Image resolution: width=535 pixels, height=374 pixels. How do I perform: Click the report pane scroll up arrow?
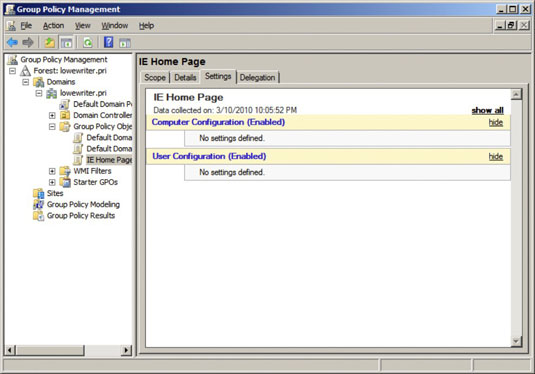pos(516,94)
